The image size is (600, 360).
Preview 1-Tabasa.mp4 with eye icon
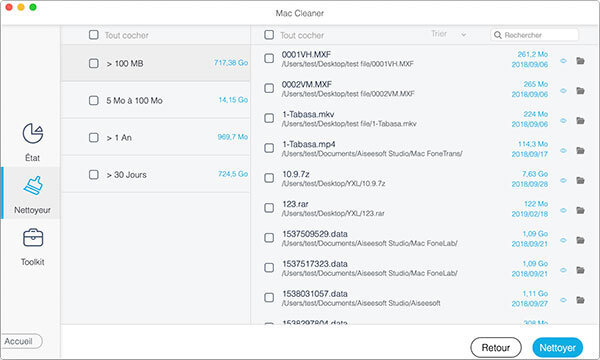563,150
